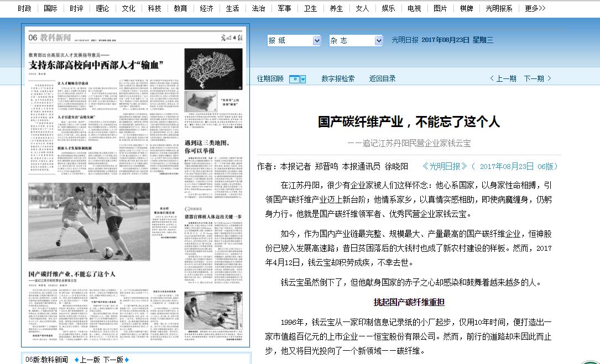This screenshot has height=364, width=600.
Task: Expand the 杂志 dropdown
Action: [x=379, y=40]
